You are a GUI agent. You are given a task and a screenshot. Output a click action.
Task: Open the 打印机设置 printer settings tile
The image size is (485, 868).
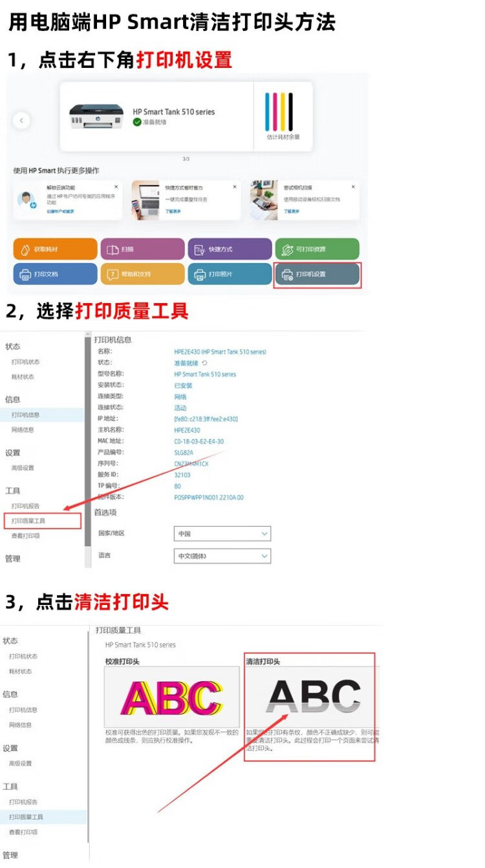tap(317, 274)
